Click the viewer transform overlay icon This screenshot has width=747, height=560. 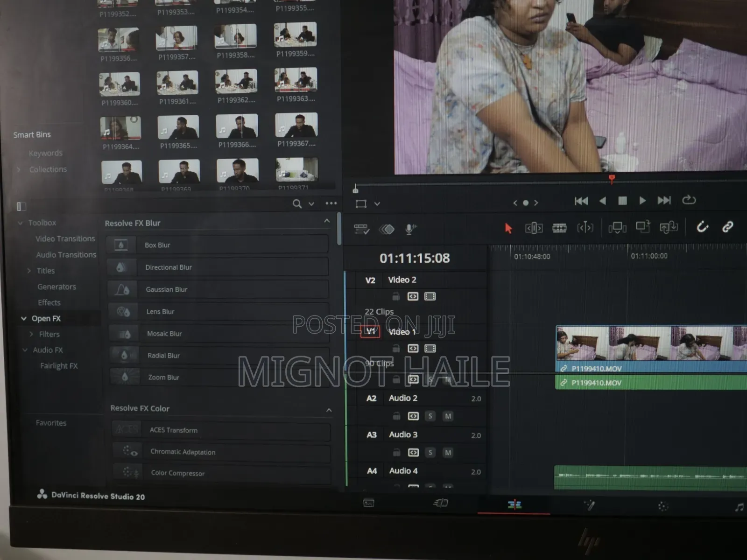coord(361,203)
